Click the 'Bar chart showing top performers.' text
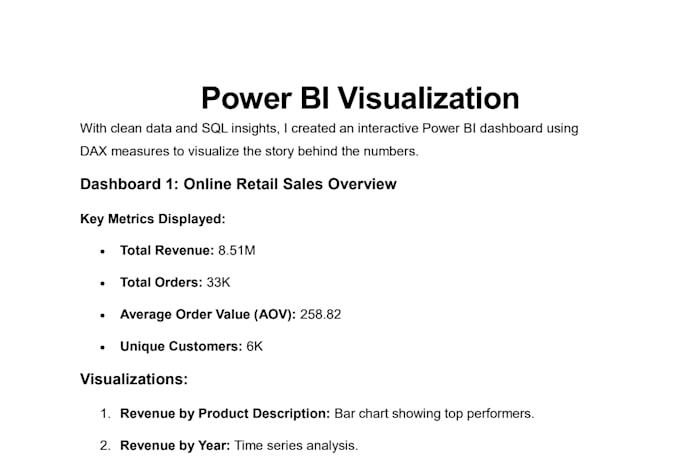This screenshot has width=680, height=459. pos(434,413)
